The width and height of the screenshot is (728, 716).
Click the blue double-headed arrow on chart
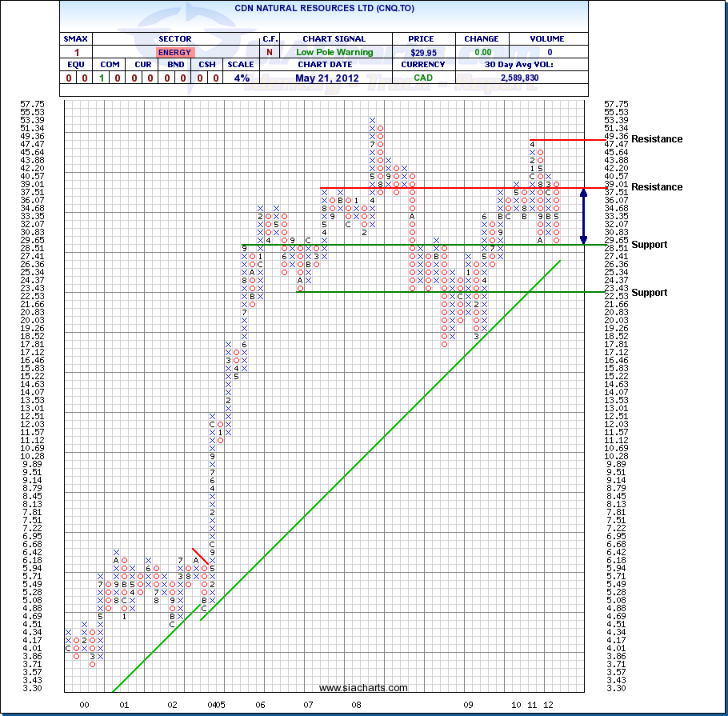584,216
